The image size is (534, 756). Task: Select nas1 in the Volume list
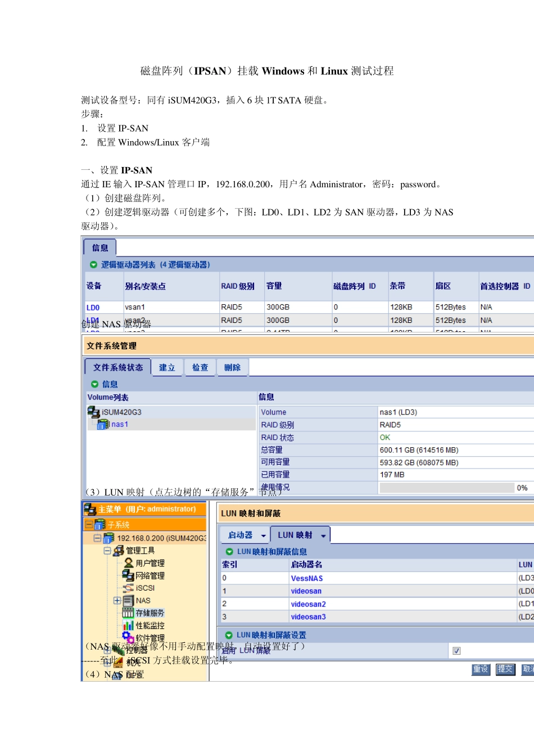(x=120, y=425)
